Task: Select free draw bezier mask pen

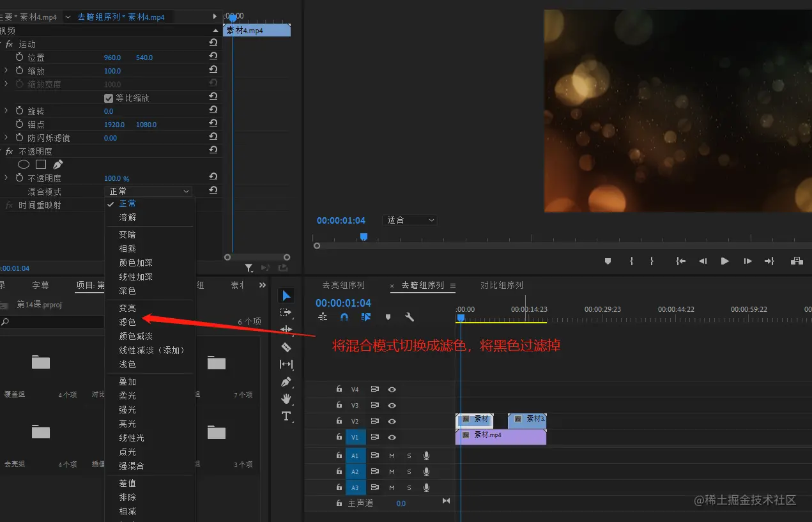Action: click(x=58, y=164)
